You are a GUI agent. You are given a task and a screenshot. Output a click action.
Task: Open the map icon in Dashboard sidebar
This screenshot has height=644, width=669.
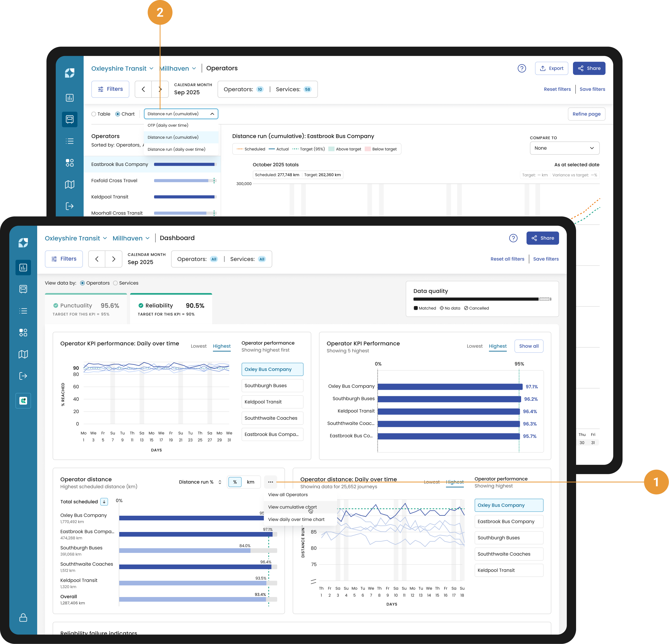point(23,354)
